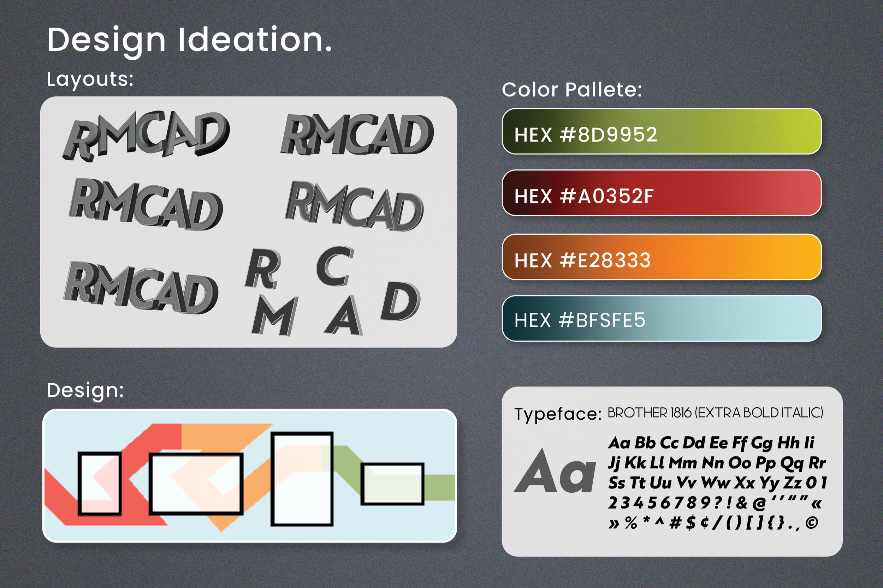883x588 pixels.
Task: Click the Brother 1816 typeface name text
Action: pyautogui.click(x=715, y=413)
